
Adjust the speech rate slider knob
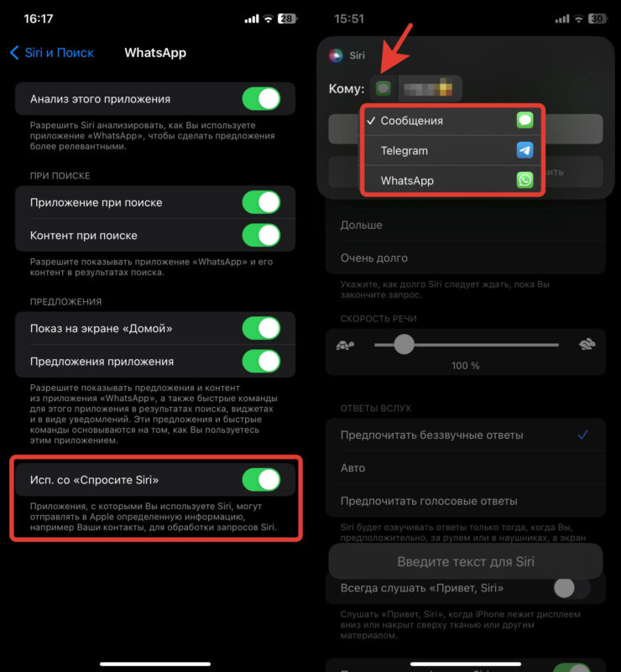[404, 344]
